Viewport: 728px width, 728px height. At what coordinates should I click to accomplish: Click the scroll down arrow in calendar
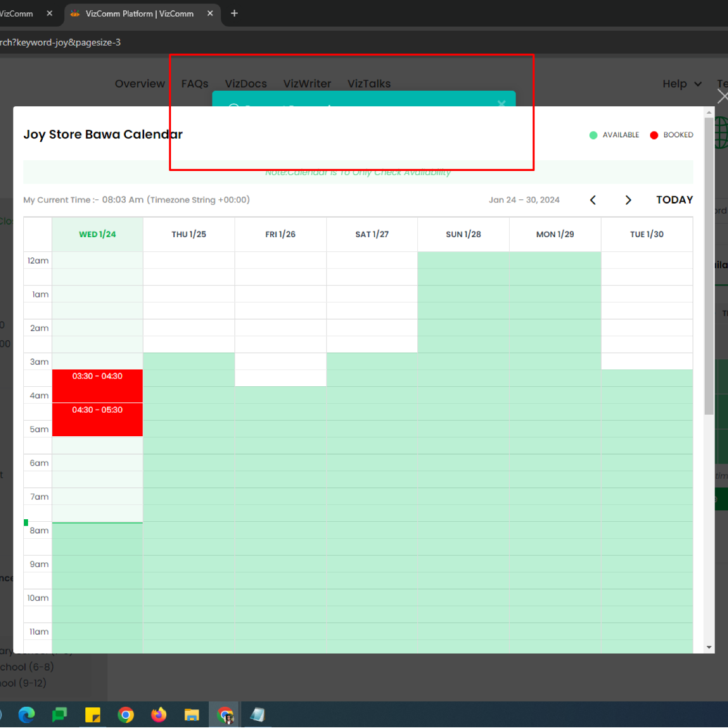(x=709, y=647)
